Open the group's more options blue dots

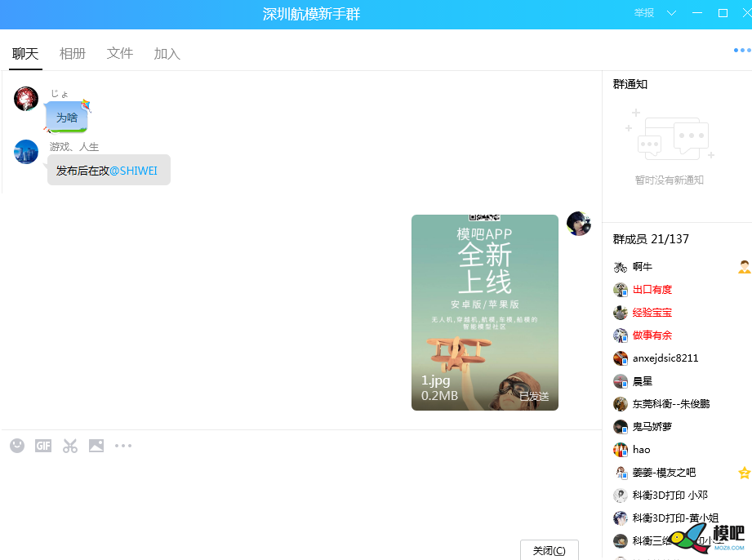(742, 51)
